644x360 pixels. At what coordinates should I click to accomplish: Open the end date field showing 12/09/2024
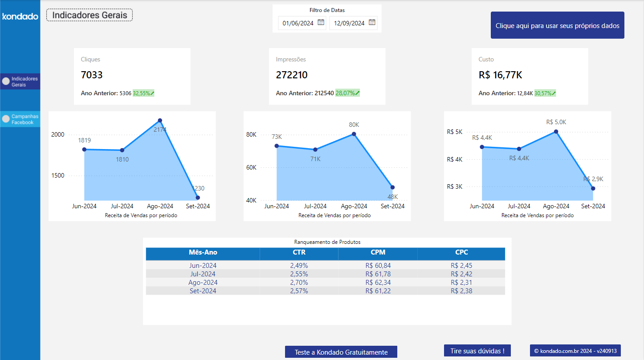point(349,23)
